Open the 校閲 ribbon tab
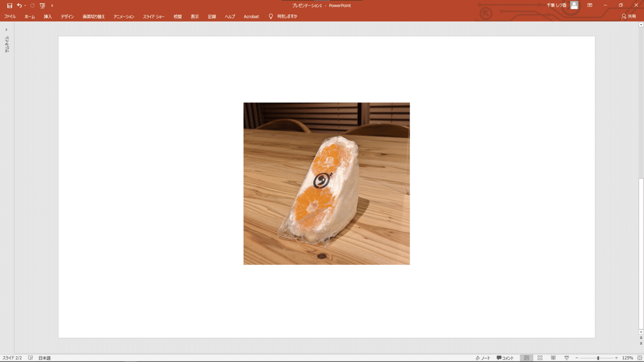644x362 pixels. [178, 17]
